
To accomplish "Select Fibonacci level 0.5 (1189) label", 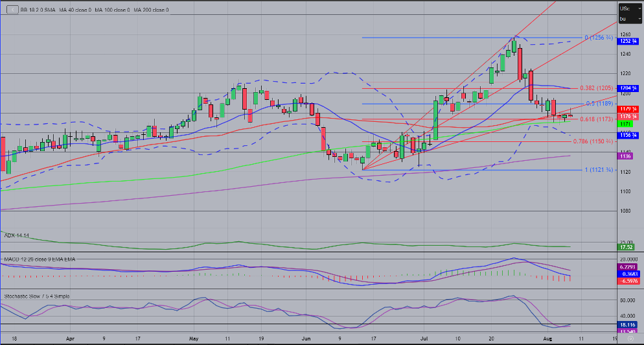I will tap(600, 104).
